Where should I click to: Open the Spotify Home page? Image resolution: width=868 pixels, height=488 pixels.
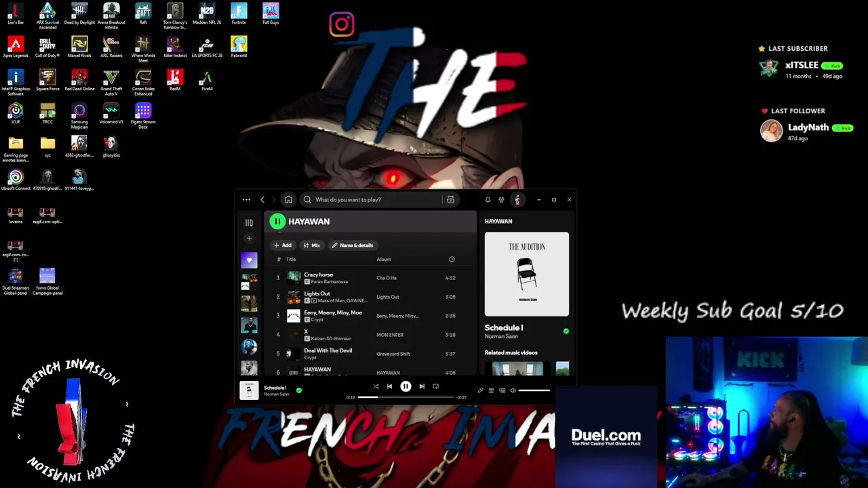tap(288, 200)
